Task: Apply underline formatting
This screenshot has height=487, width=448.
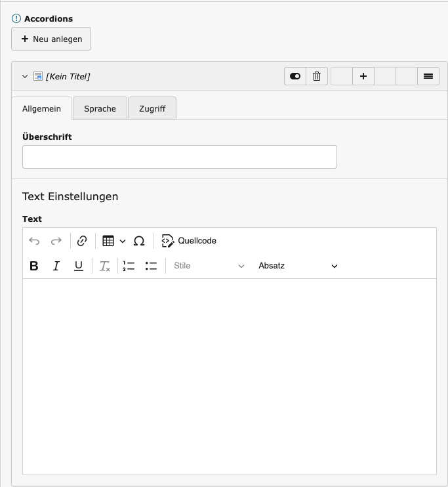Action: (78, 266)
